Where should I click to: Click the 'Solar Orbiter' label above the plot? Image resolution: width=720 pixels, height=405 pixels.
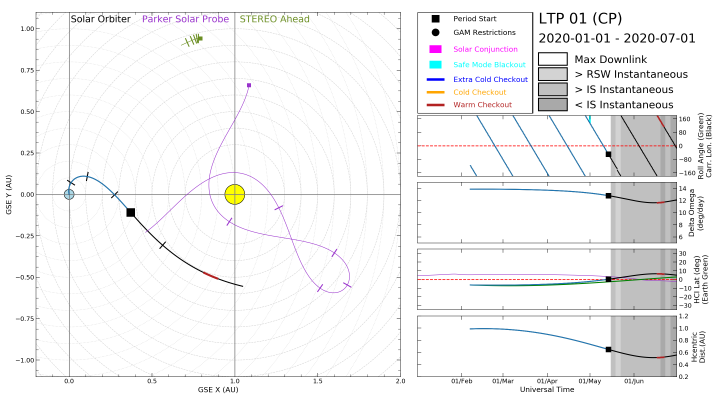101,19
